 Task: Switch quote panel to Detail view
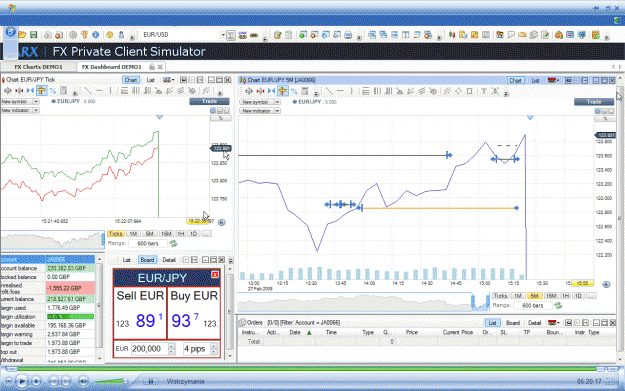pyautogui.click(x=169, y=260)
